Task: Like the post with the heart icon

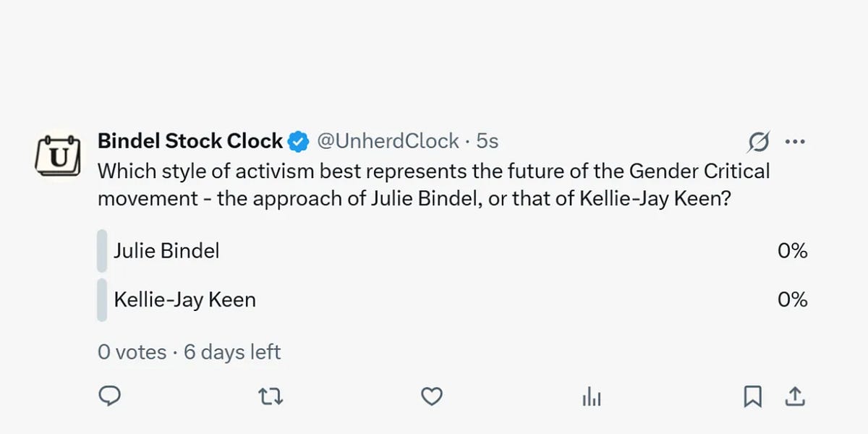Action: 432,396
